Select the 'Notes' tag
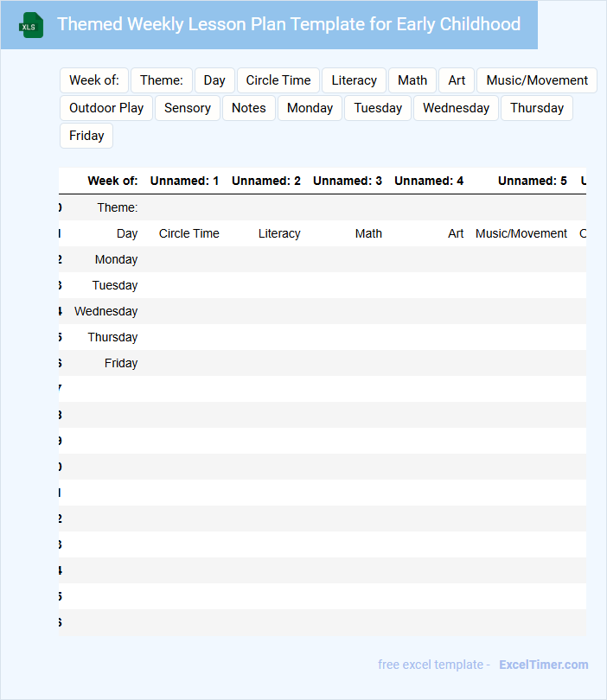607x700 pixels. point(249,108)
